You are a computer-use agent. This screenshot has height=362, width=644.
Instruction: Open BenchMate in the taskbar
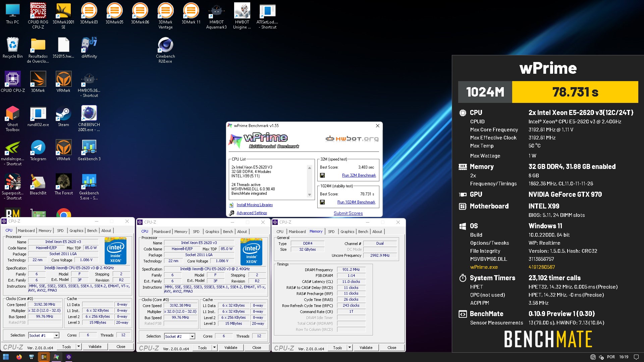pyautogui.click(x=44, y=357)
